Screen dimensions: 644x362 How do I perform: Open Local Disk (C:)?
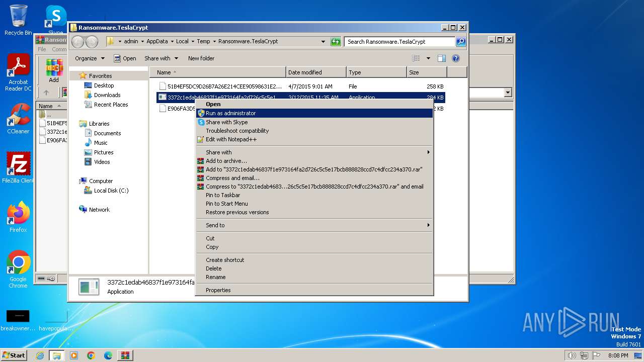[106, 191]
